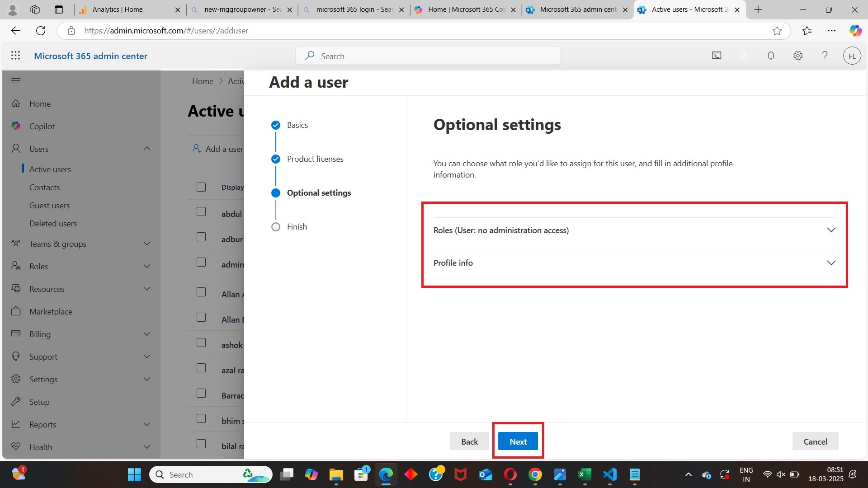Click Home breadcrumb link
868x488 pixels.
[x=203, y=81]
